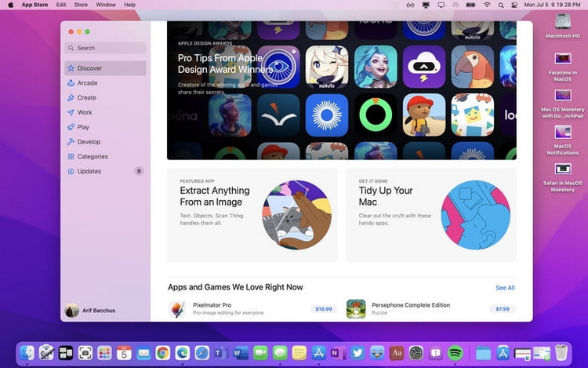Screen dimensions: 588x368
Task: Select the fully visible parrot app icon
Action: (x=473, y=67)
